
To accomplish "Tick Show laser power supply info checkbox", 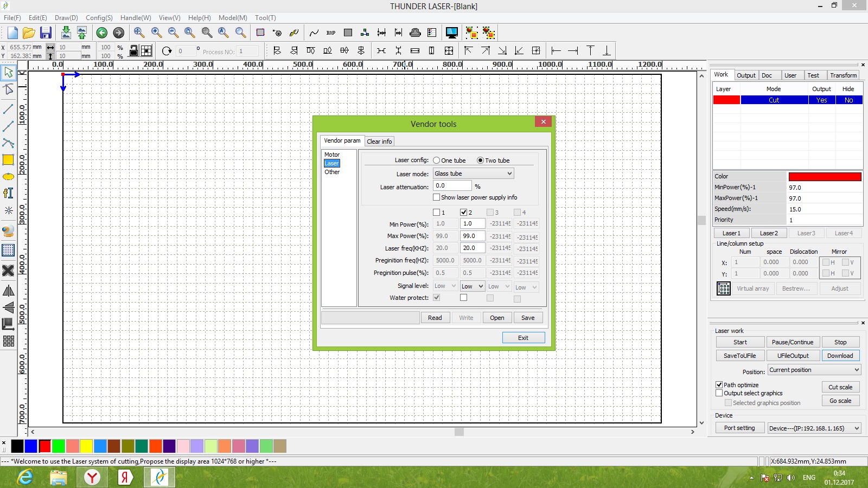I will point(436,197).
